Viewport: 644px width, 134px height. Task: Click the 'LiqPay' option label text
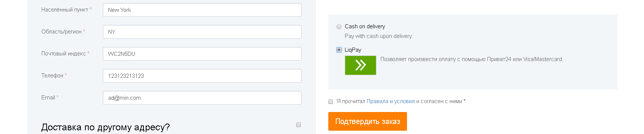tap(353, 50)
